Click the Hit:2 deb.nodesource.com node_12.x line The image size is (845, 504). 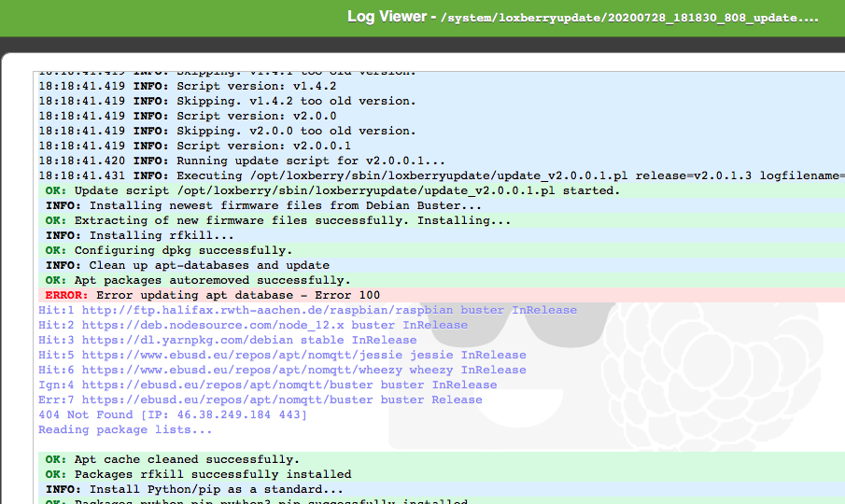click(x=253, y=325)
